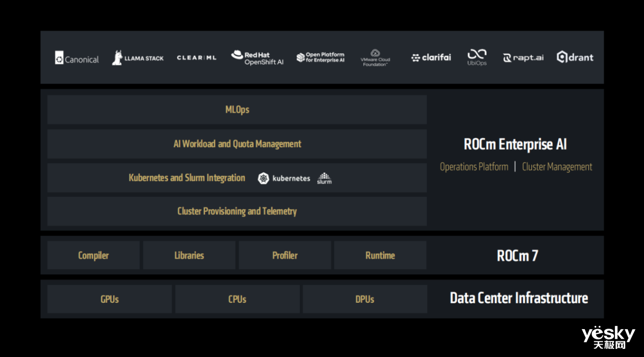This screenshot has height=357, width=644.
Task: Click the Slurm logo icon
Action: coord(324,178)
